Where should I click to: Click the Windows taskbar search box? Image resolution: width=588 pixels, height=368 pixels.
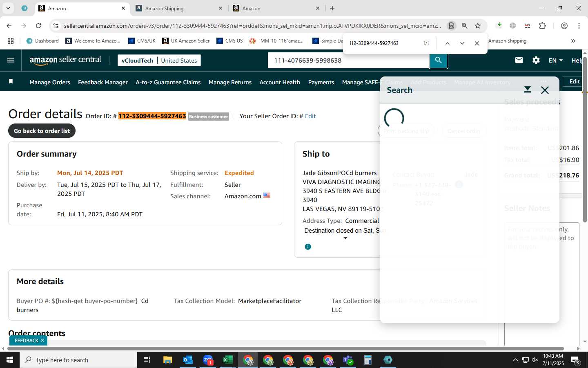click(78, 360)
